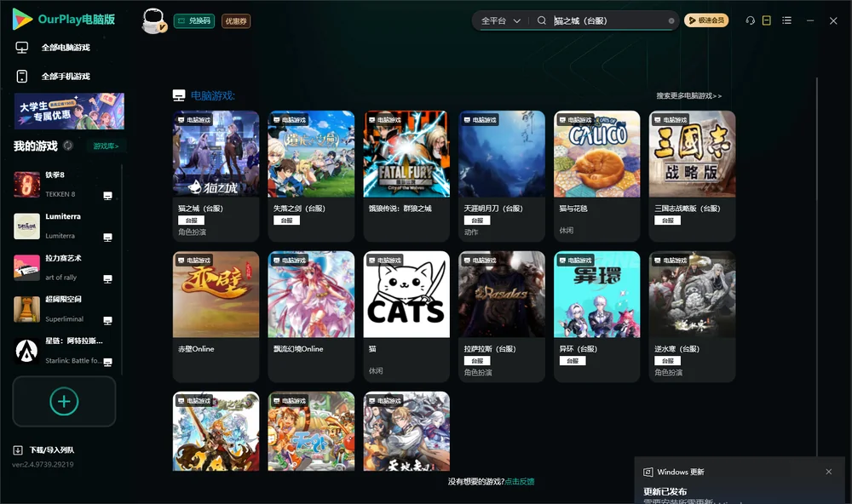This screenshot has width=852, height=504.
Task: Click the 休闲 genre under 猫与花毯
Action: (567, 230)
